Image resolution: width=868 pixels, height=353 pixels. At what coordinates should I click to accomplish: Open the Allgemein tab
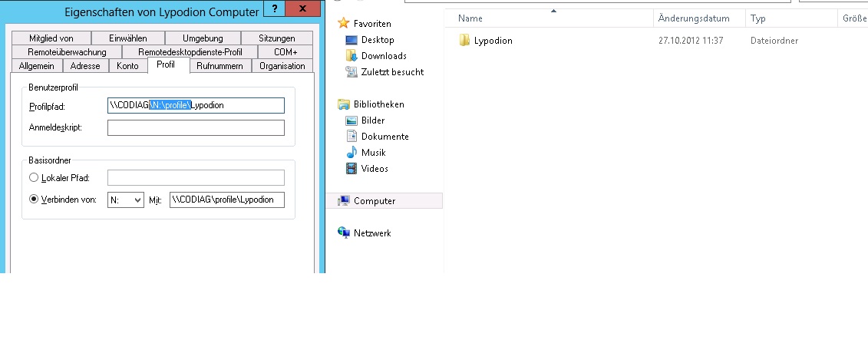[37, 66]
